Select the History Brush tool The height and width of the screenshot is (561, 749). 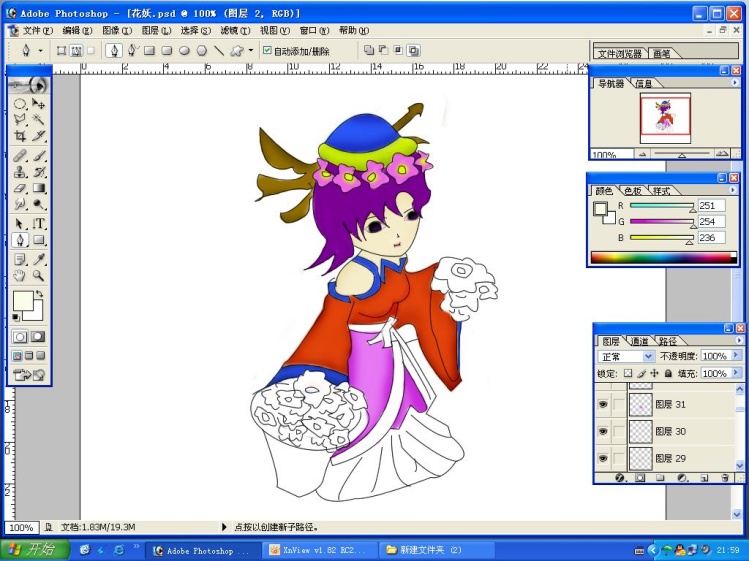(x=38, y=172)
